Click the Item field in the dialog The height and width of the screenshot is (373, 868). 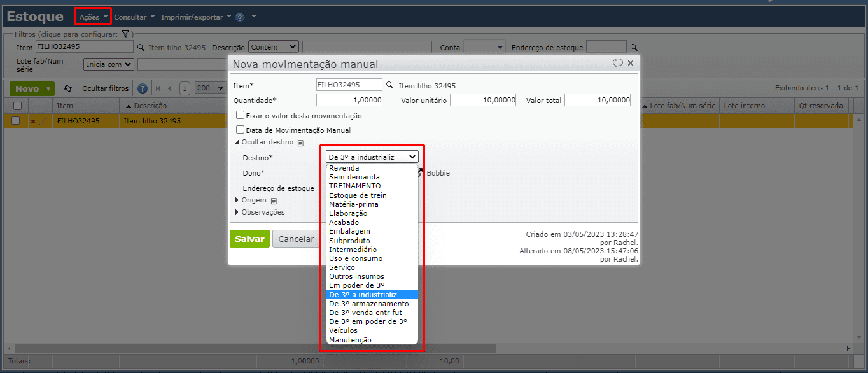click(349, 85)
